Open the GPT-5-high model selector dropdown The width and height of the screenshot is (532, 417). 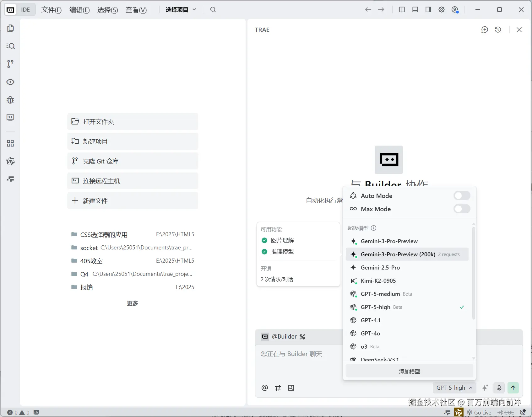(454, 388)
